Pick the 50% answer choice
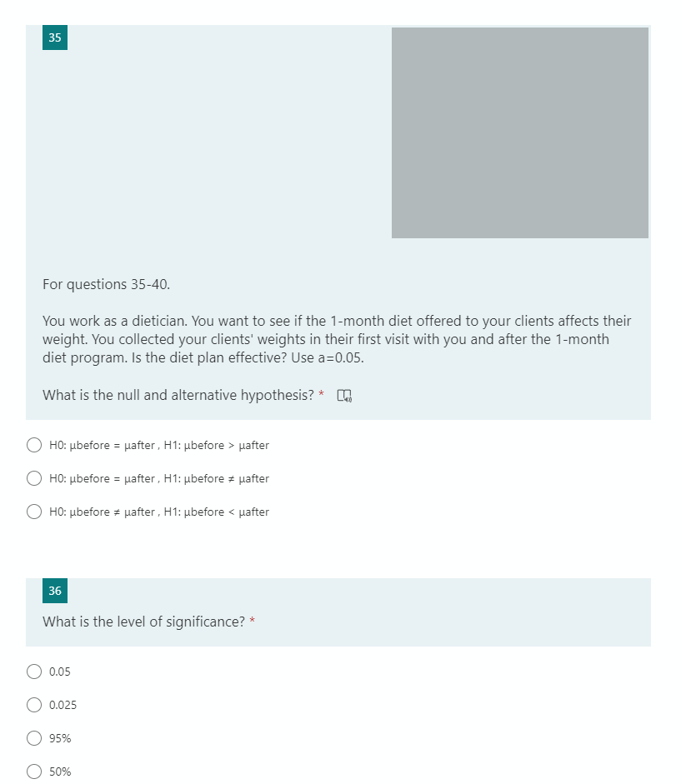This screenshot has height=784, width=681. click(x=34, y=772)
